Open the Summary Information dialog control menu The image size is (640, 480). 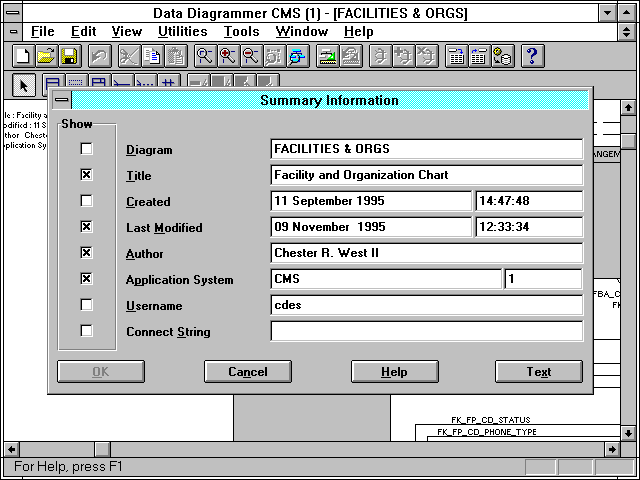pyautogui.click(x=61, y=100)
